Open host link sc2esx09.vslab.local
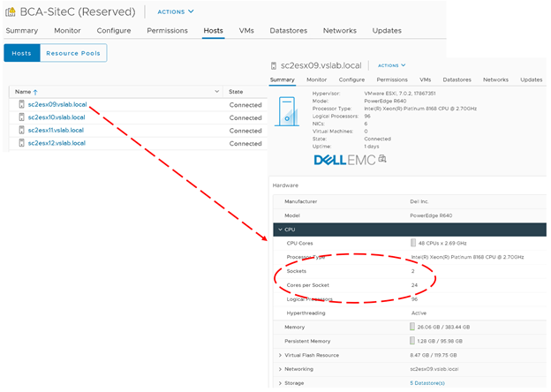 pos(57,104)
